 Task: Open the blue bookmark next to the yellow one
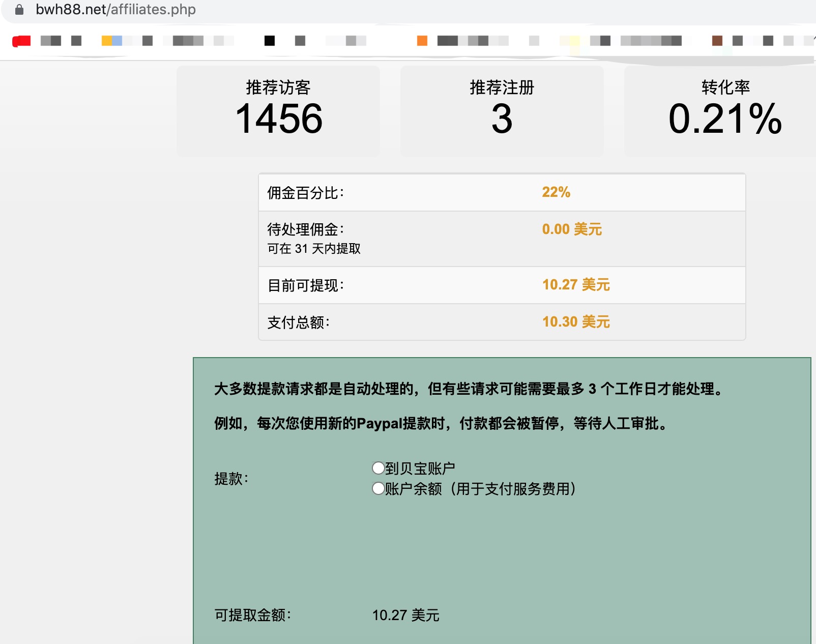pos(119,40)
